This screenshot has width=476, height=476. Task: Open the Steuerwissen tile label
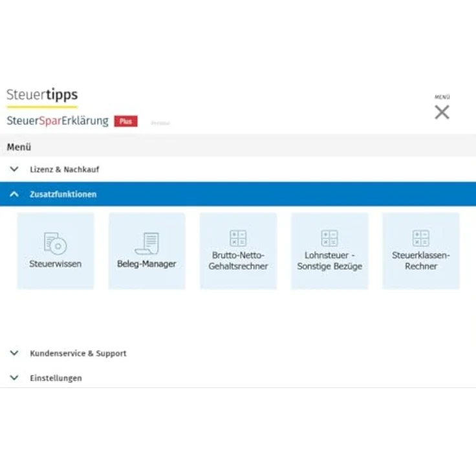point(56,264)
